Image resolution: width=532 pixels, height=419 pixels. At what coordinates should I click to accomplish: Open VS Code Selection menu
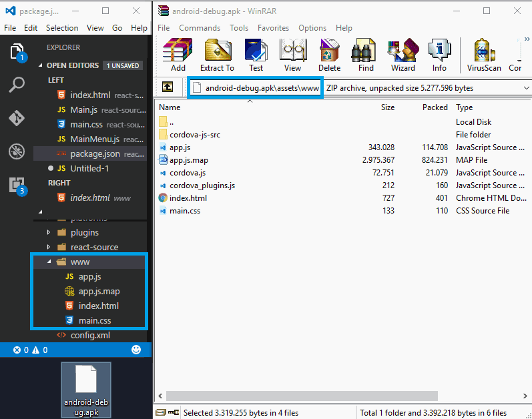62,28
